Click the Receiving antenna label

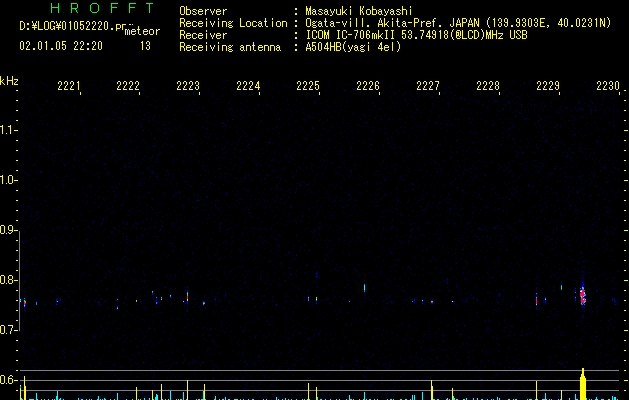pyautogui.click(x=230, y=47)
